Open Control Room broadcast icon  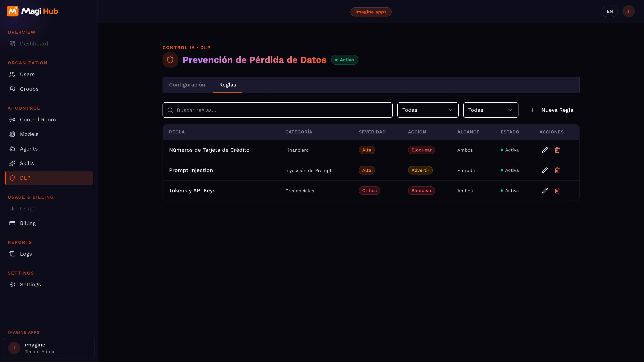pos(12,120)
